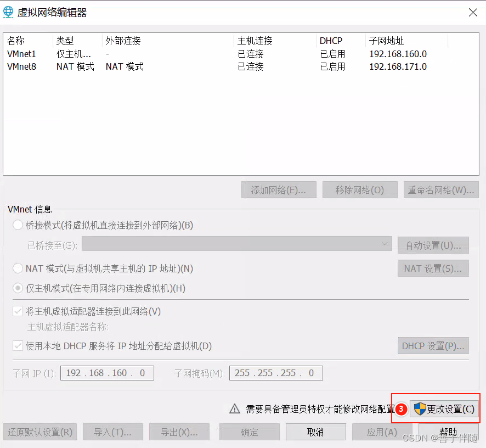The image size is (486, 448).
Task: Close the 虚拟网络编辑器 window
Action: pos(473,13)
